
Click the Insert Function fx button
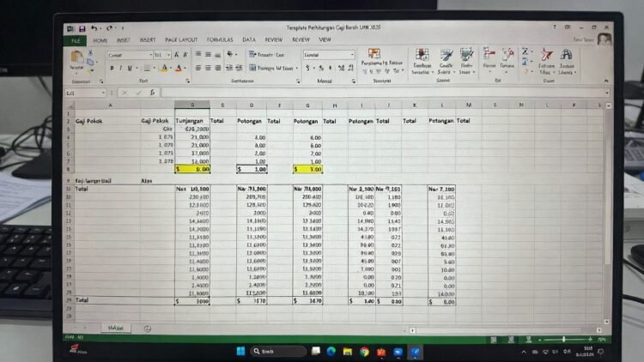click(x=152, y=93)
